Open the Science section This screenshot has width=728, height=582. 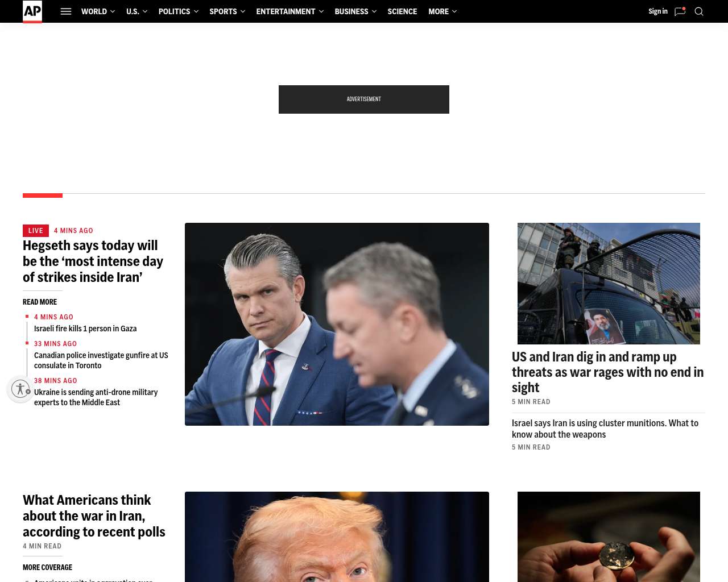tap(402, 11)
